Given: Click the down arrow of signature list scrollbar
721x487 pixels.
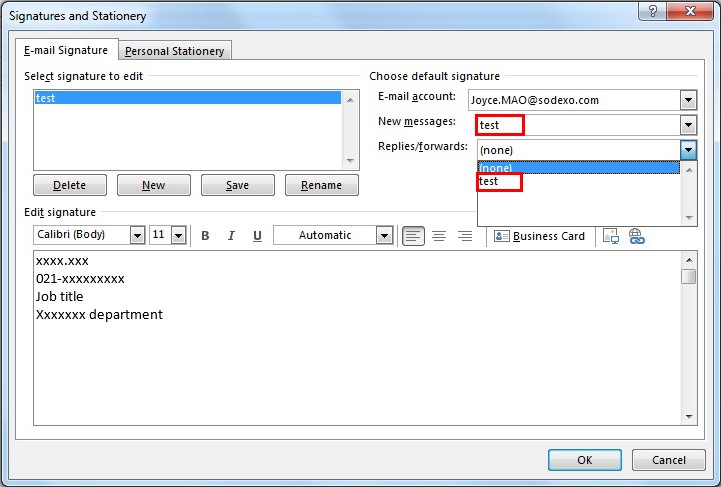Looking at the screenshot, I should click(350, 160).
